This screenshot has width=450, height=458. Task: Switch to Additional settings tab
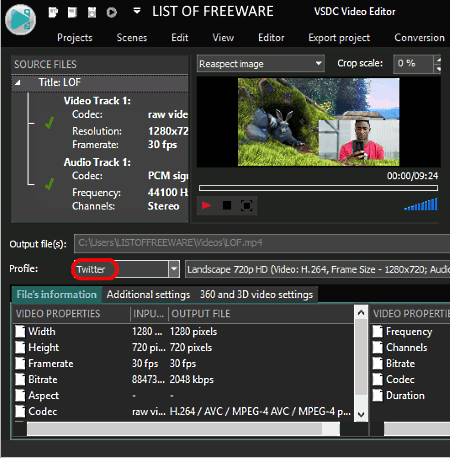click(148, 295)
